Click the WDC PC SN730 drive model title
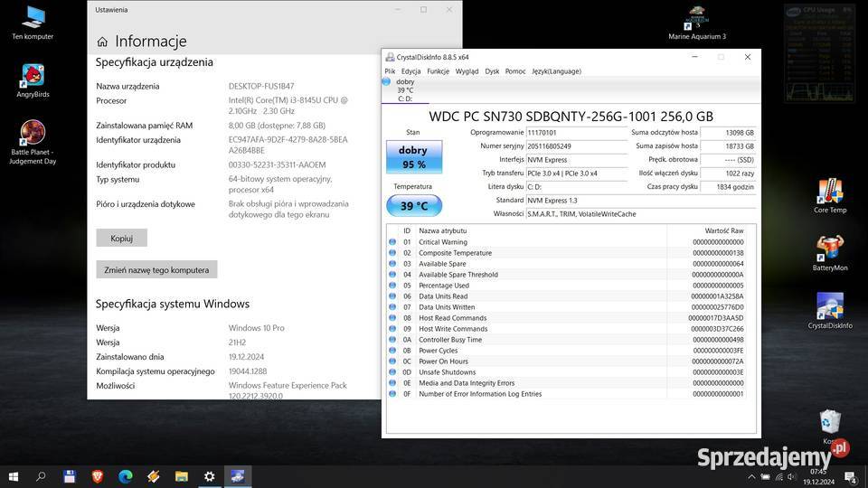The height and width of the screenshot is (488, 868). pyautogui.click(x=571, y=117)
